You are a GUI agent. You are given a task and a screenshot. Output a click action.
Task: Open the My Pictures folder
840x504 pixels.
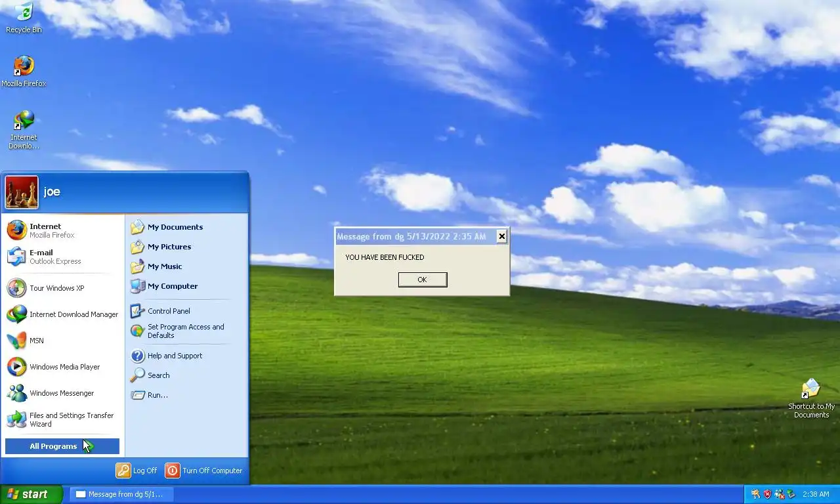pos(186,247)
